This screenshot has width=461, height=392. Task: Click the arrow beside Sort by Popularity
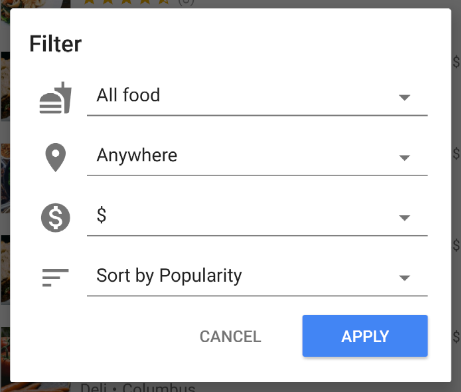click(x=404, y=278)
